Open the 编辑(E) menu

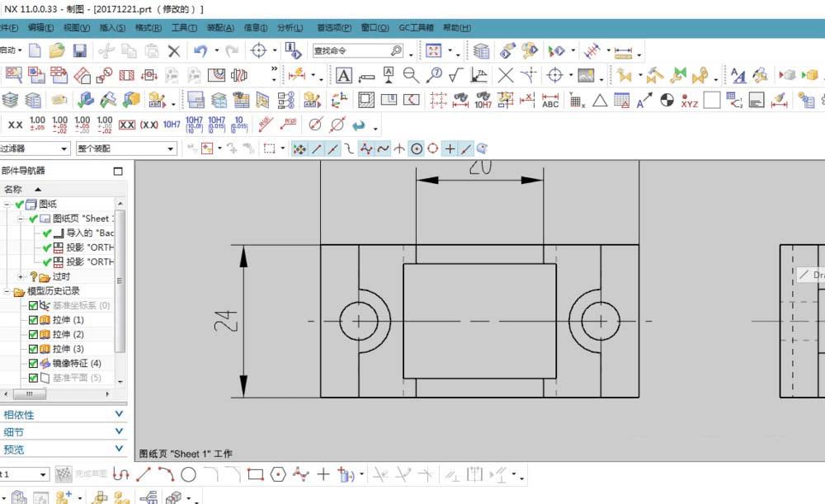pyautogui.click(x=40, y=27)
